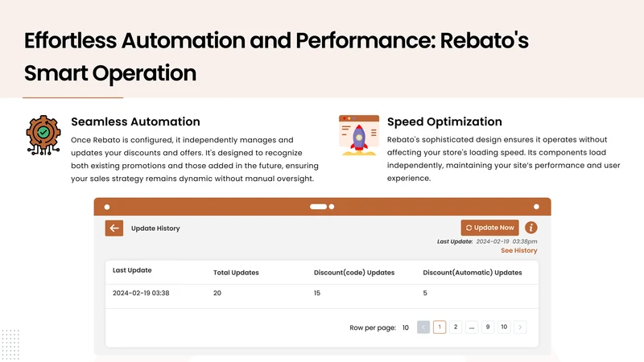This screenshot has height=362, width=644.
Task: Click the Last Update column header
Action: tap(132, 270)
